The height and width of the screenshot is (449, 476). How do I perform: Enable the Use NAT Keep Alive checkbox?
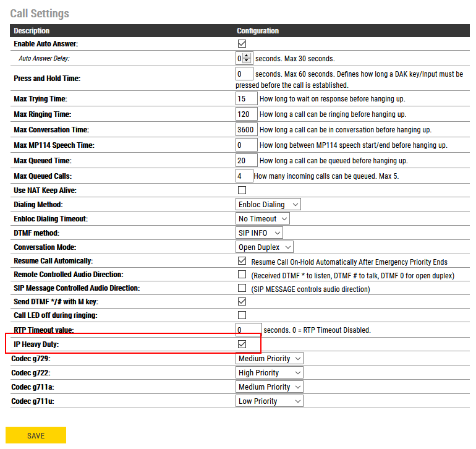point(242,190)
